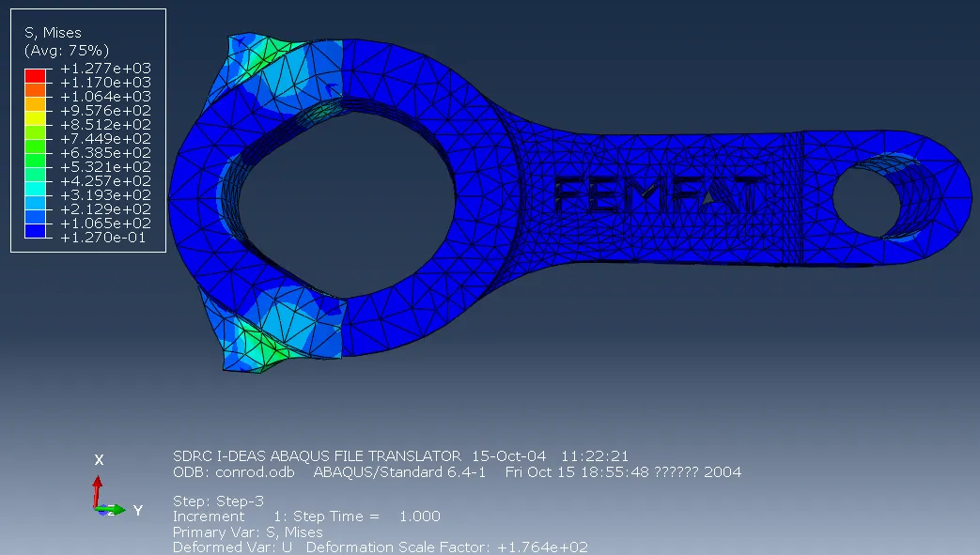Screen dimensions: 980x555
Task: Click legend value +6.385e+02
Action: pos(105,152)
